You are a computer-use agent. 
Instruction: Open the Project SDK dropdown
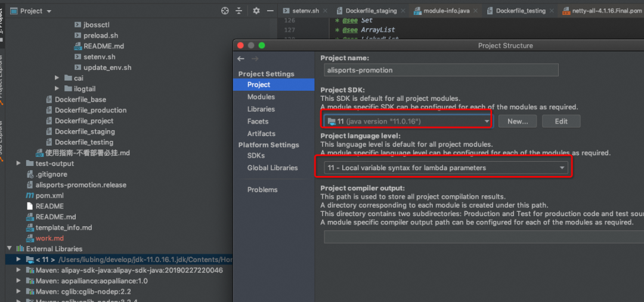click(407, 121)
